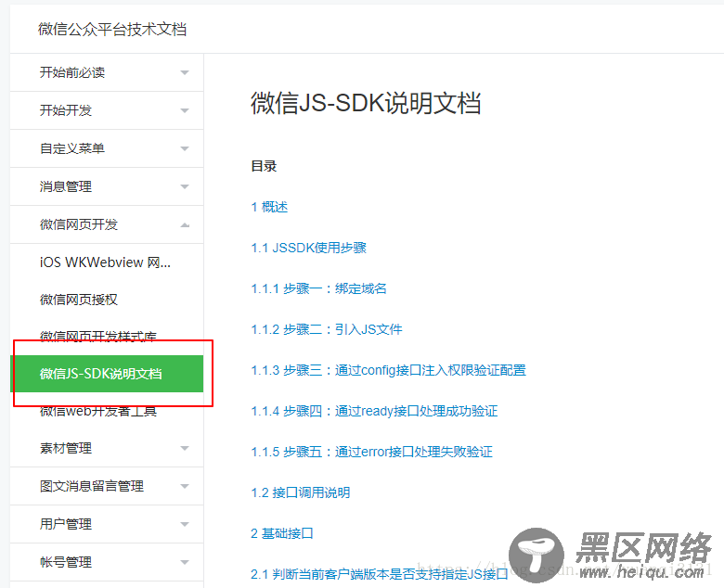Viewport: 724px width, 588px height.
Task: Go to 1.1.4 ready接口处理成功验证 link
Action: (x=374, y=411)
